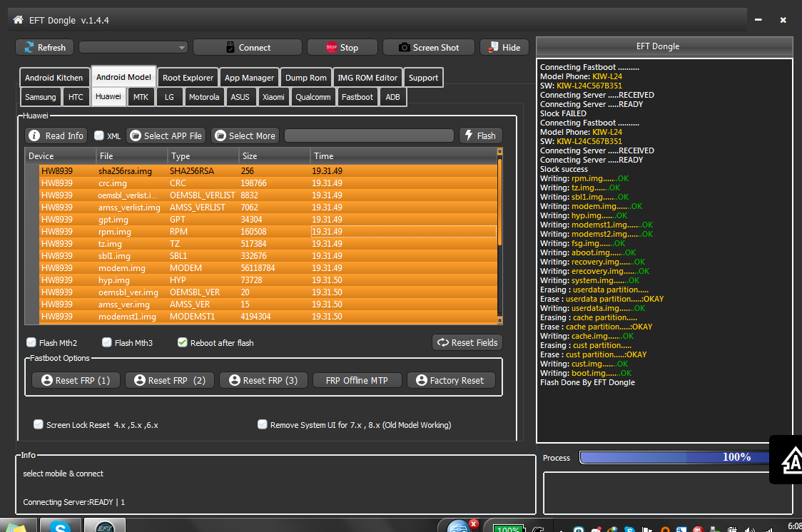Click the Refresh button

coord(44,48)
